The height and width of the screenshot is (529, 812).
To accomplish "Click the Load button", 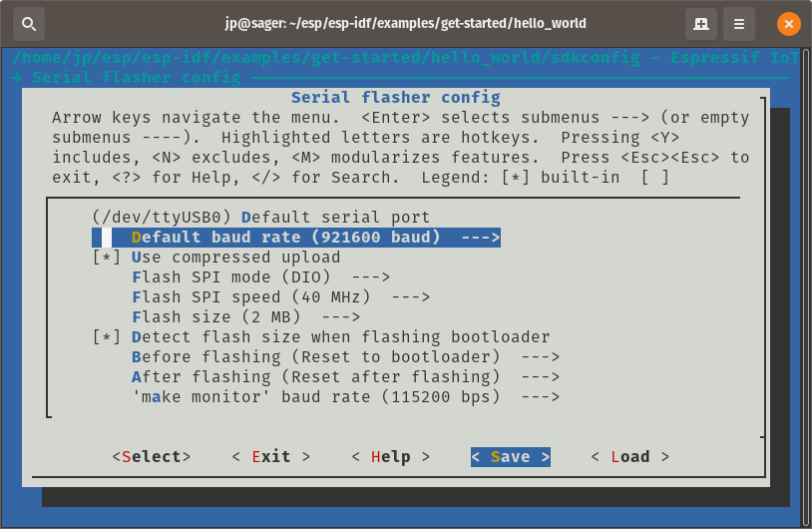I will 629,456.
